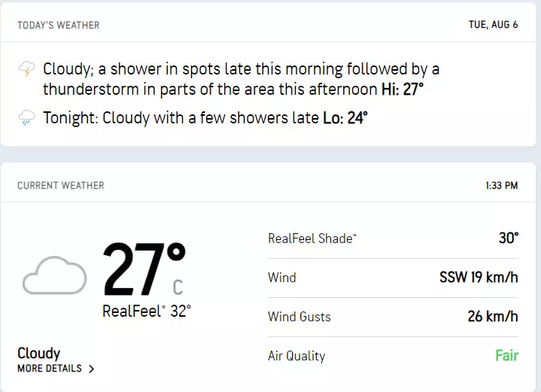The image size is (541, 392).
Task: Click the RealFeel 32° text
Action: tap(147, 311)
